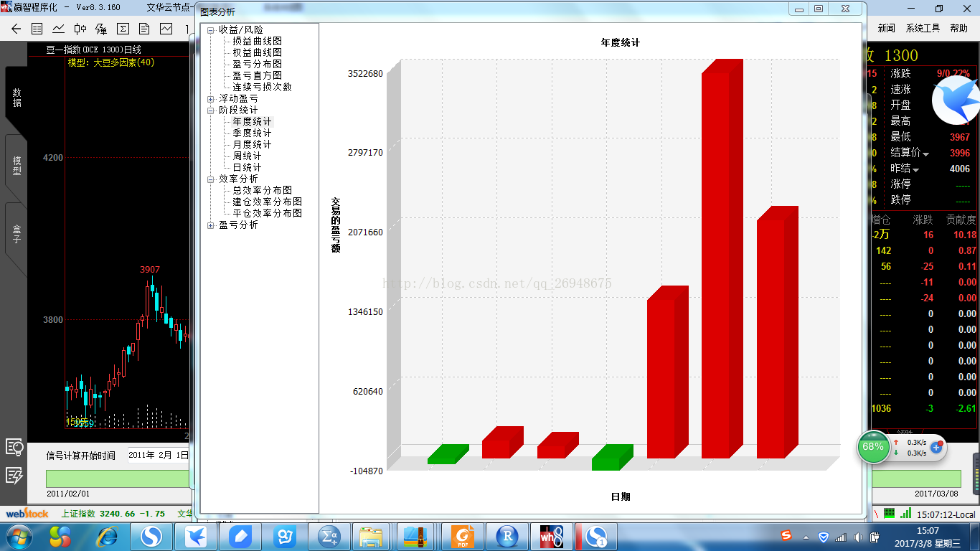Select 连续亏损次数 in tree
This screenshot has width=980, height=551.
pyautogui.click(x=262, y=87)
